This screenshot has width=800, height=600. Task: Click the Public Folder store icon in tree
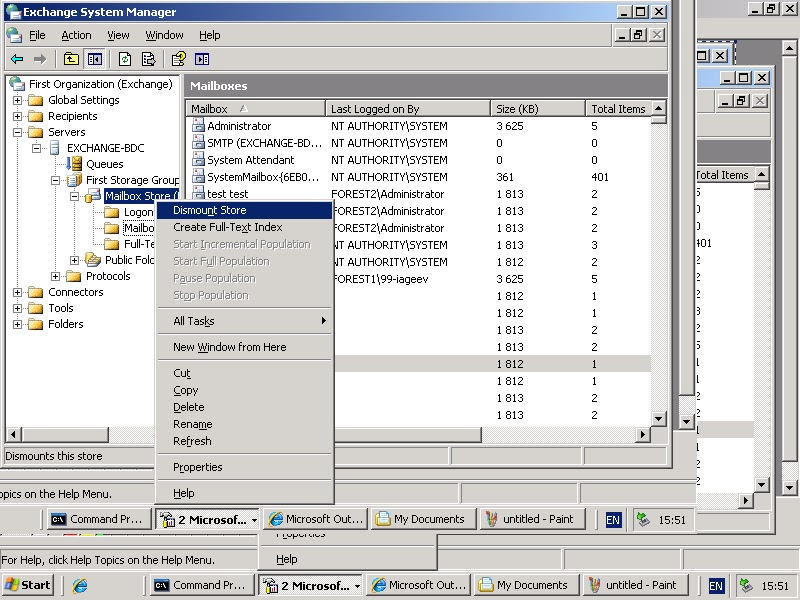tap(93, 260)
